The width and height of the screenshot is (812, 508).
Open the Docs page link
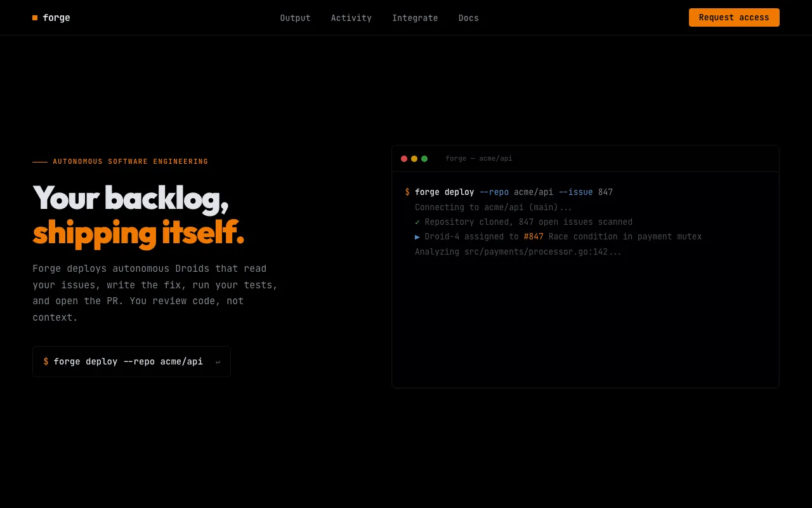click(x=468, y=18)
